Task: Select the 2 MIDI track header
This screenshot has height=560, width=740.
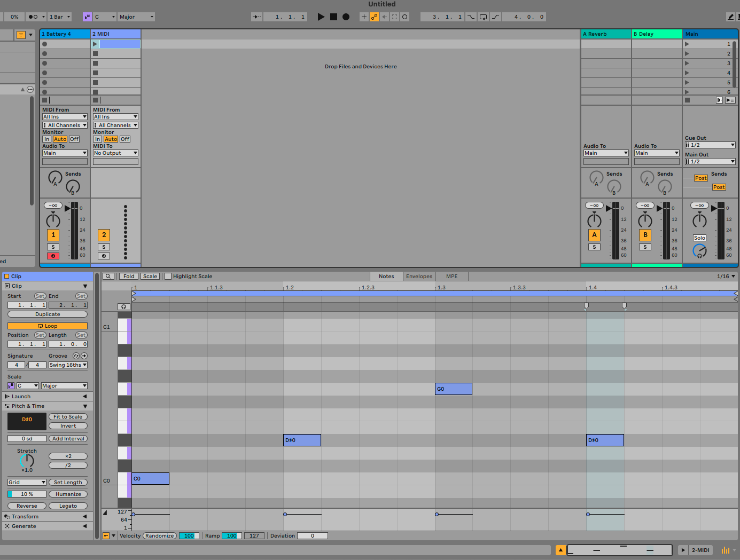Action: [x=115, y=34]
